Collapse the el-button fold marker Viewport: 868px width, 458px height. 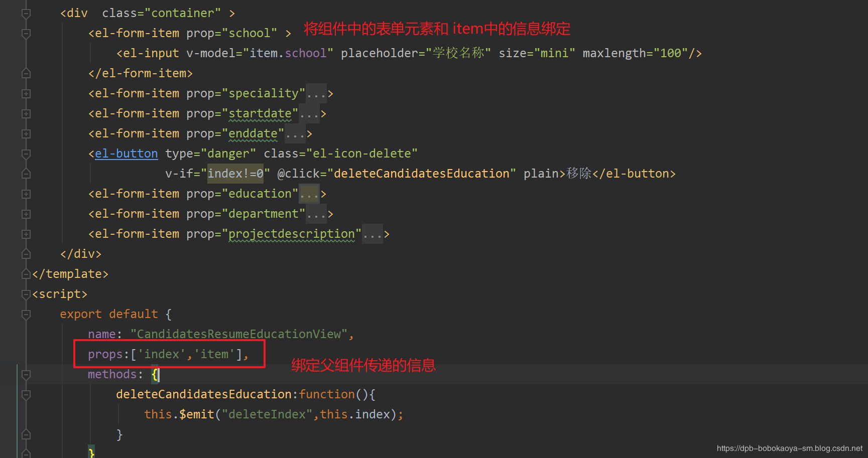click(26, 154)
